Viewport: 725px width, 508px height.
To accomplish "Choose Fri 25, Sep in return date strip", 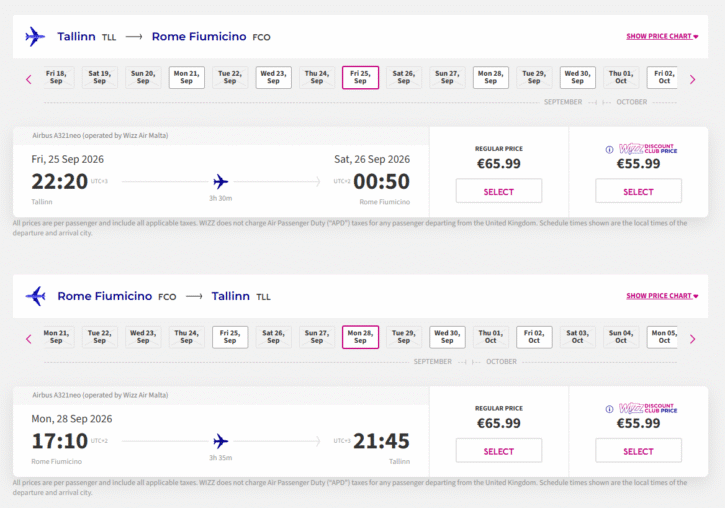I will (230, 337).
